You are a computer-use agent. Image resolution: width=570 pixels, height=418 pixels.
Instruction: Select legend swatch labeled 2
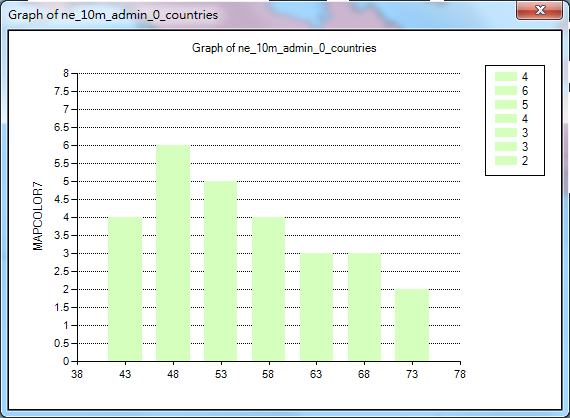(506, 161)
